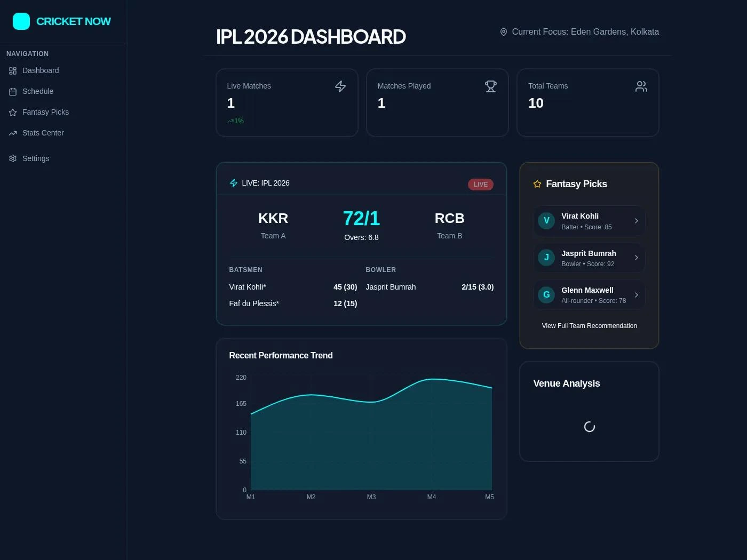747x560 pixels.
Task: Click batsman Faf du Plessis*
Action: (x=254, y=303)
